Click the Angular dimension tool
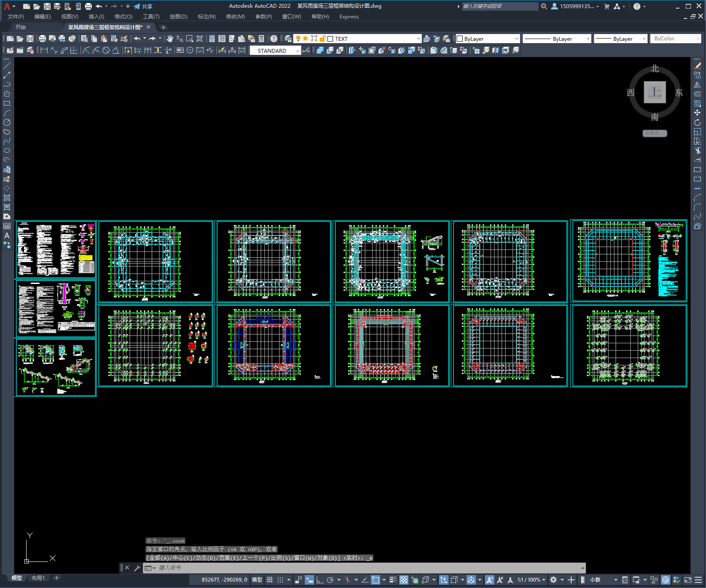 [x=116, y=50]
